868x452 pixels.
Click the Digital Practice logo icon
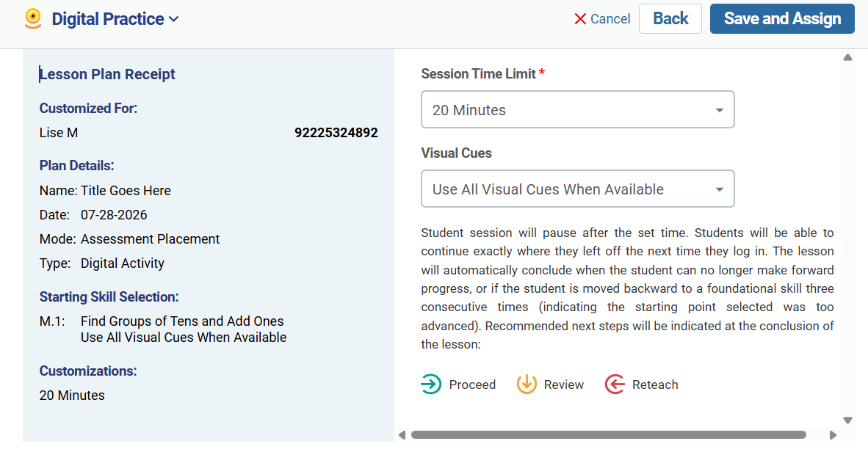click(33, 19)
